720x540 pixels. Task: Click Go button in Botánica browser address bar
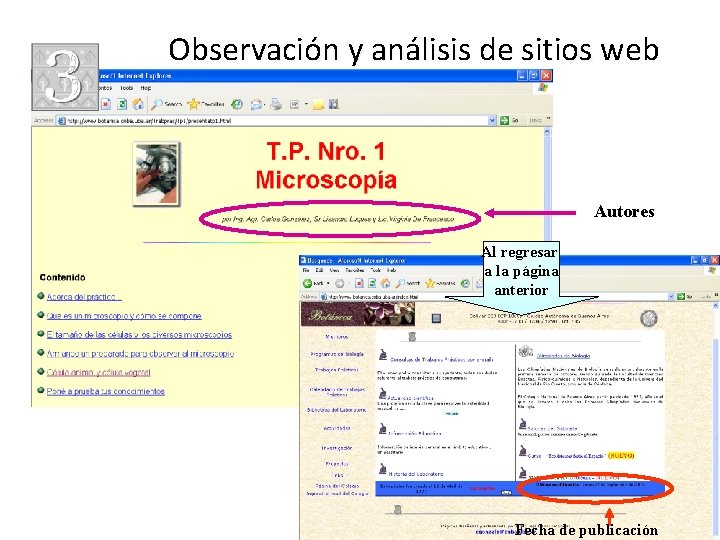686,297
